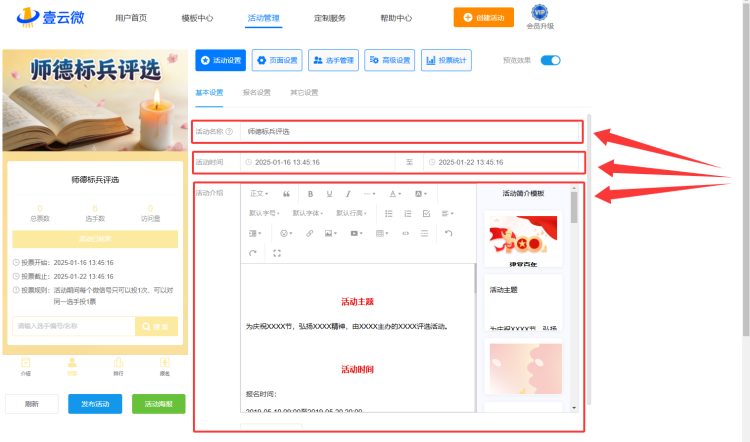Viewport: 750px width, 442px height.
Task: Open the insert video dropdown
Action: 357,233
